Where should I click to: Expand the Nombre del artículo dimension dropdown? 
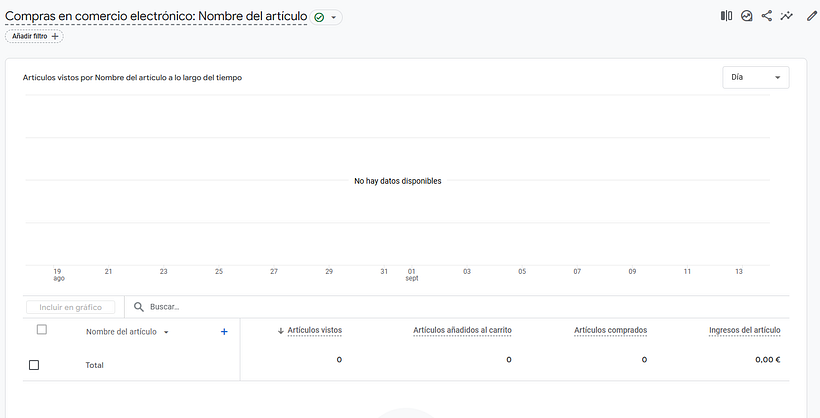166,332
